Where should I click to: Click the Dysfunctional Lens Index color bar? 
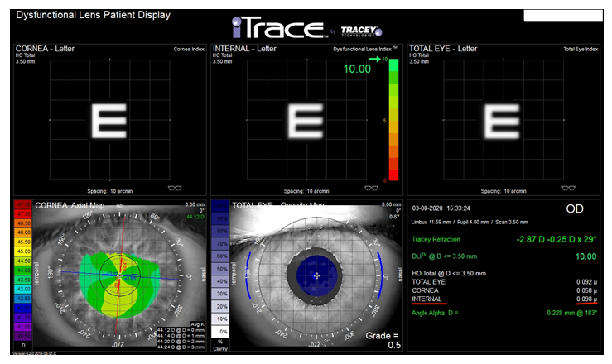393,120
